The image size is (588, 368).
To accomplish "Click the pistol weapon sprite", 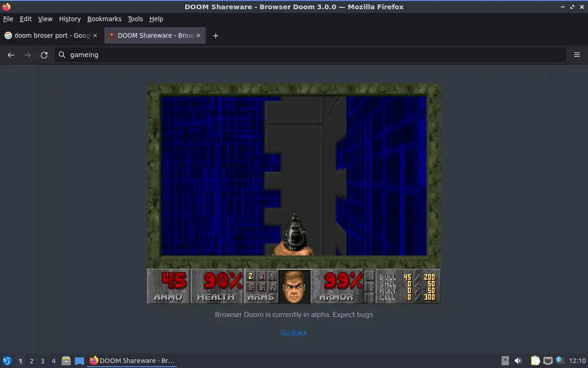I will [294, 235].
